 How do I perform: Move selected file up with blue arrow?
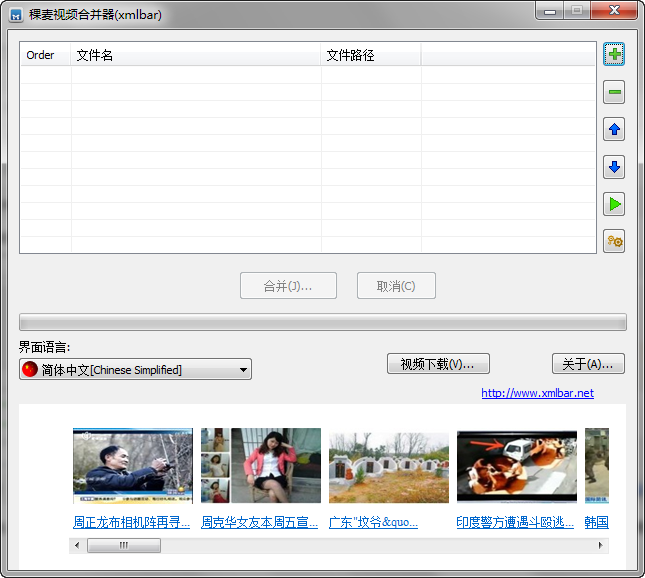coord(614,130)
